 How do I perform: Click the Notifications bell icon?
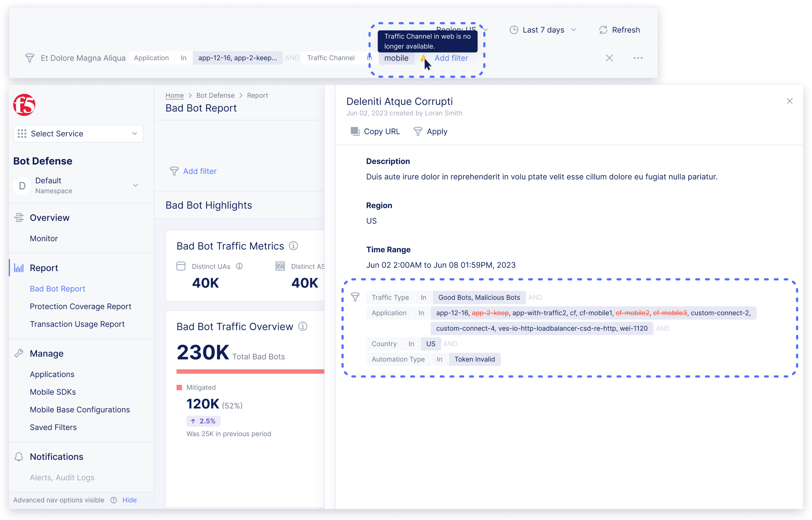19,457
